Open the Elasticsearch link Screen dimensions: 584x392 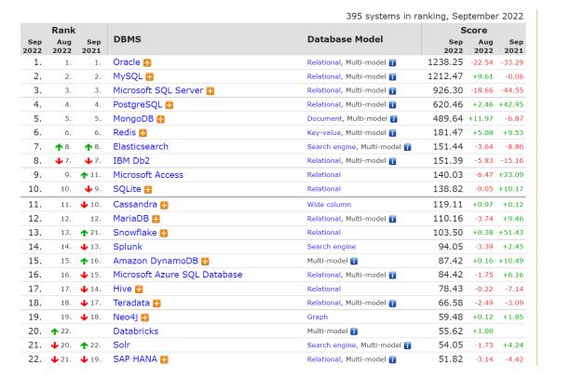pyautogui.click(x=141, y=147)
